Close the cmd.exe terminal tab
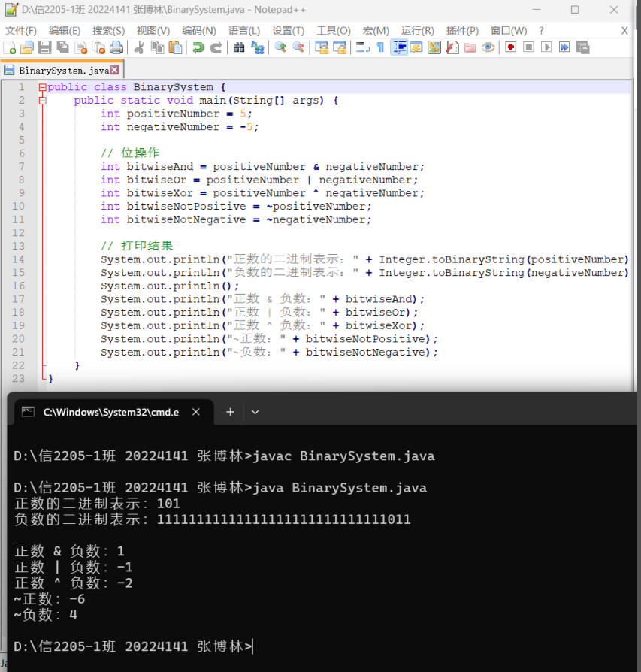This screenshot has height=672, width=641. (x=196, y=412)
